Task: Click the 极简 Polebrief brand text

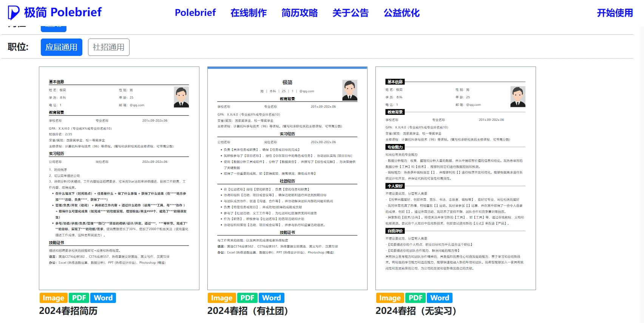Action: point(63,12)
